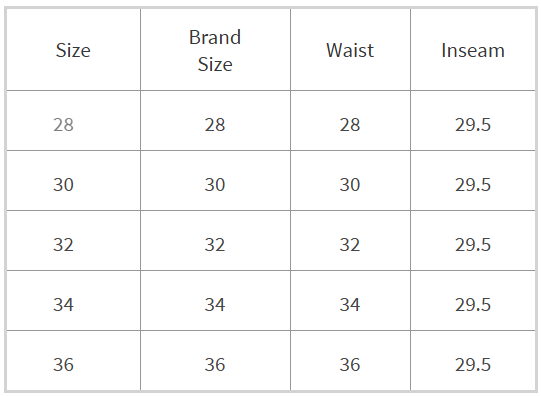The image size is (541, 396).
Task: Click the Waist column header
Action: tap(350, 50)
